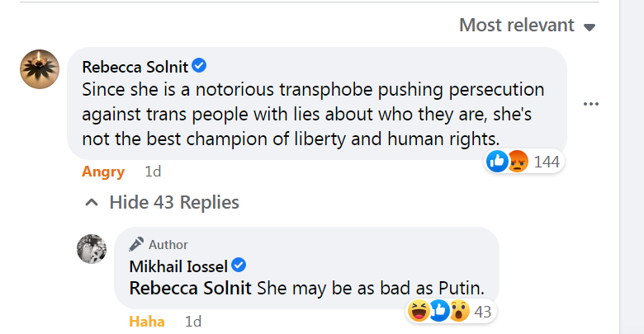Click the dropdown arrow beside Most relevant
This screenshot has height=334, width=644.
(x=590, y=26)
